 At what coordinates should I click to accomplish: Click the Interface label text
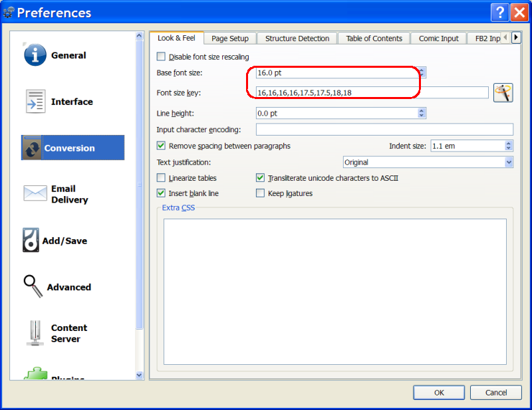click(72, 102)
